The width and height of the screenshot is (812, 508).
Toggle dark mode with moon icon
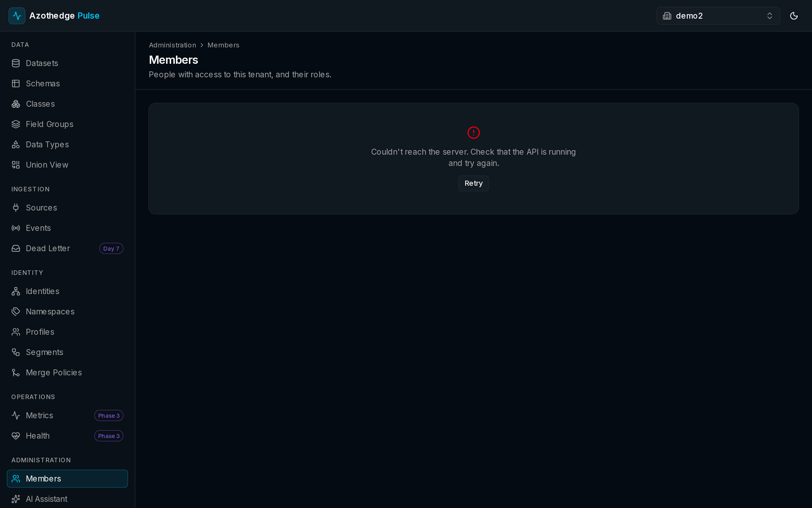pos(794,16)
